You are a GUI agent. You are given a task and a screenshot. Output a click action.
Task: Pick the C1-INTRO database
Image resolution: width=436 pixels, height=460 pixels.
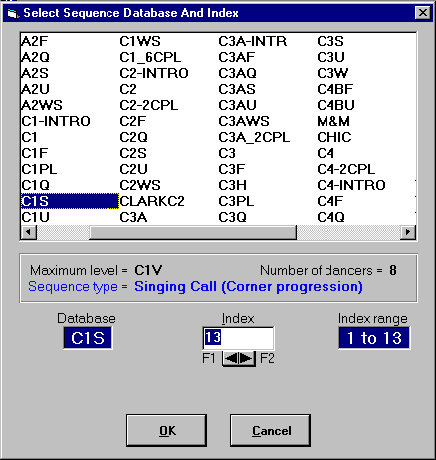tap(56, 121)
